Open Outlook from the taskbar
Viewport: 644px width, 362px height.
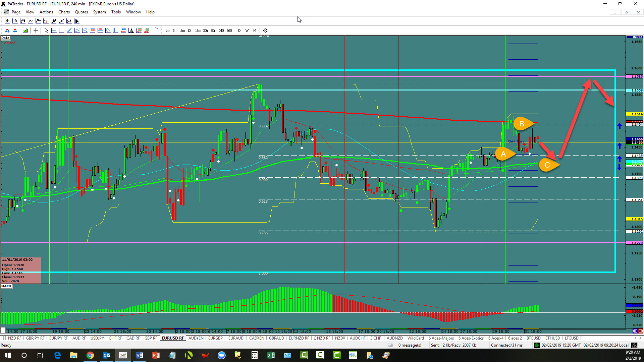pyautogui.click(x=107, y=355)
